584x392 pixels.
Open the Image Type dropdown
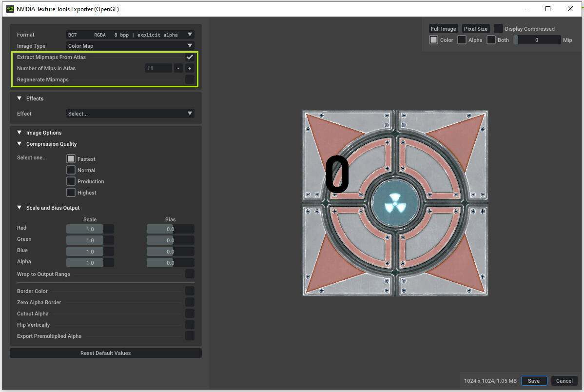pos(129,45)
